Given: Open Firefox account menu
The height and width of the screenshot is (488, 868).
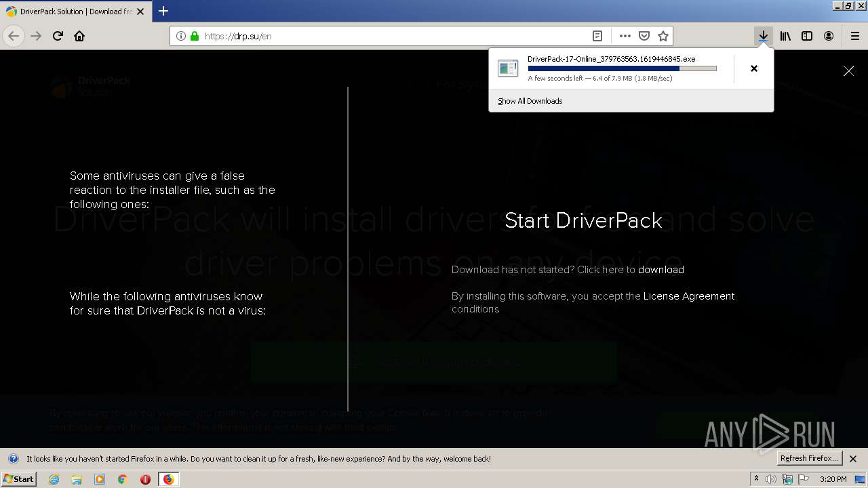Looking at the screenshot, I should tap(829, 36).
